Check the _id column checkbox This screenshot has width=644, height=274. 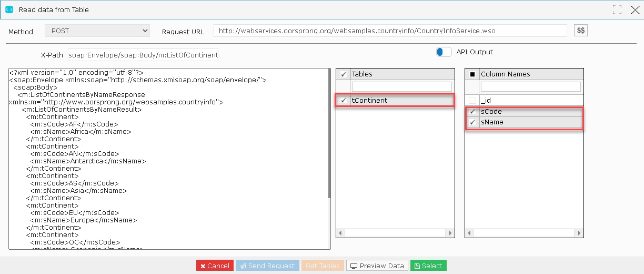(472, 100)
